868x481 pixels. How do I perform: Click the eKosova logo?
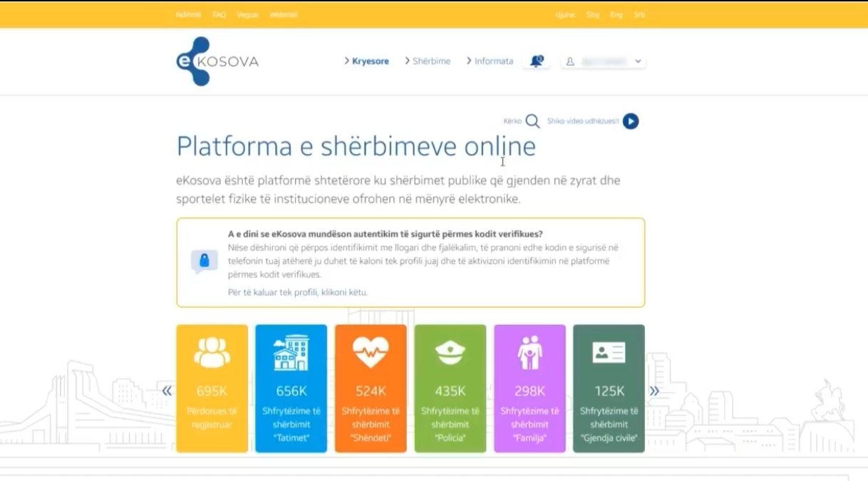click(x=217, y=61)
